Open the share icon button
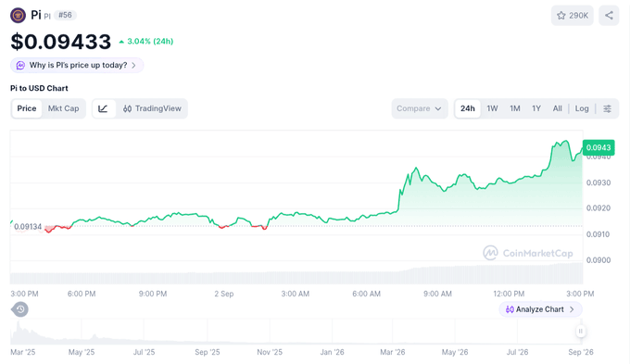 [x=609, y=16]
